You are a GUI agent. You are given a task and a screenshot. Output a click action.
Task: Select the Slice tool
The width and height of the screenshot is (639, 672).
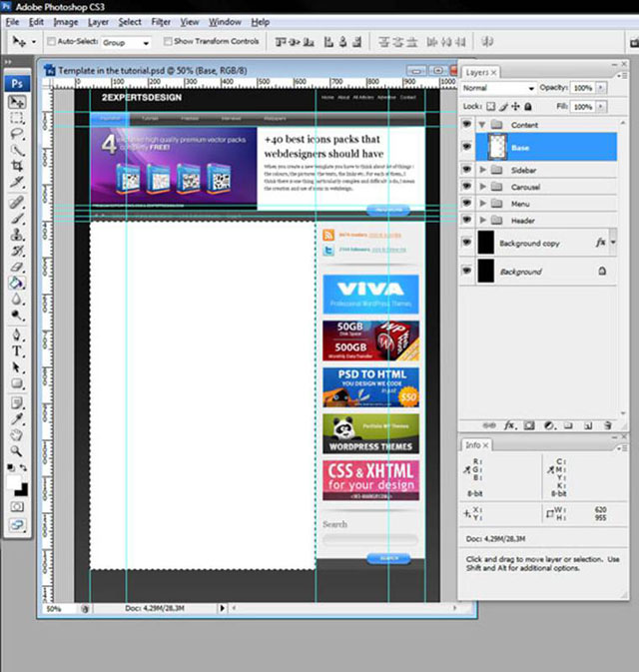17,182
